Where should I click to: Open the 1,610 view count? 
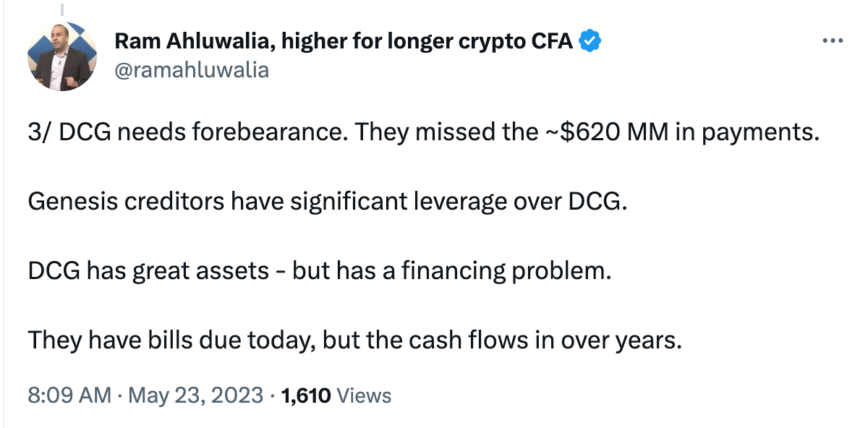306,395
